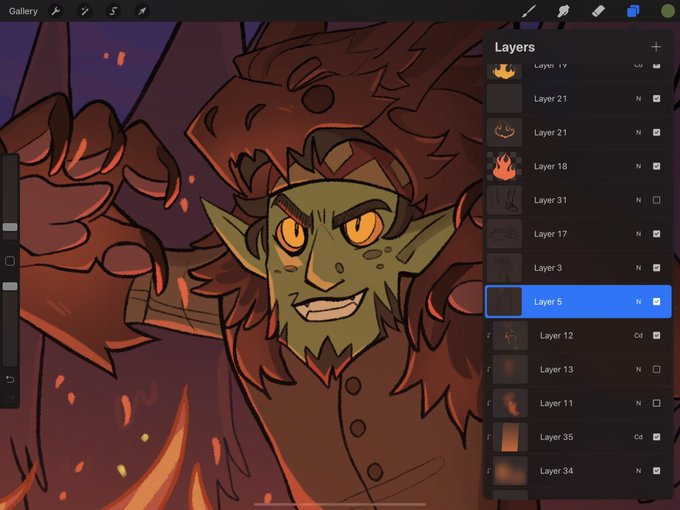Click the "Layers" panel title
Viewport: 680px width, 510px height.
pos(515,47)
